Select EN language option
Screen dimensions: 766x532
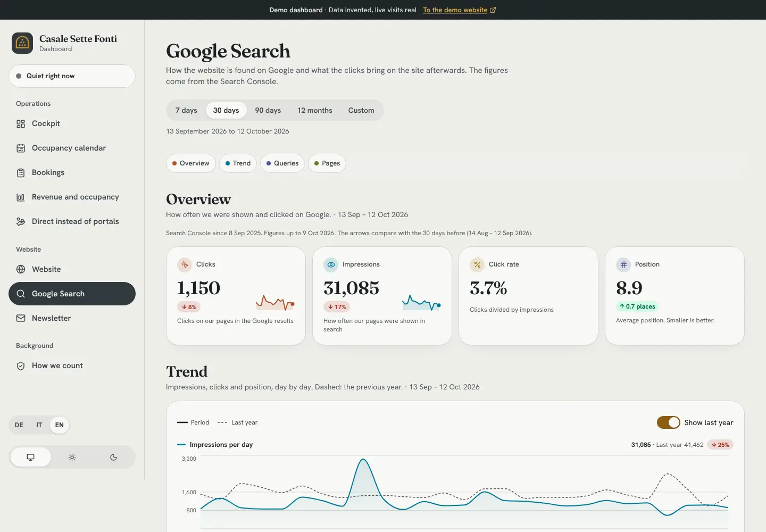(x=60, y=425)
